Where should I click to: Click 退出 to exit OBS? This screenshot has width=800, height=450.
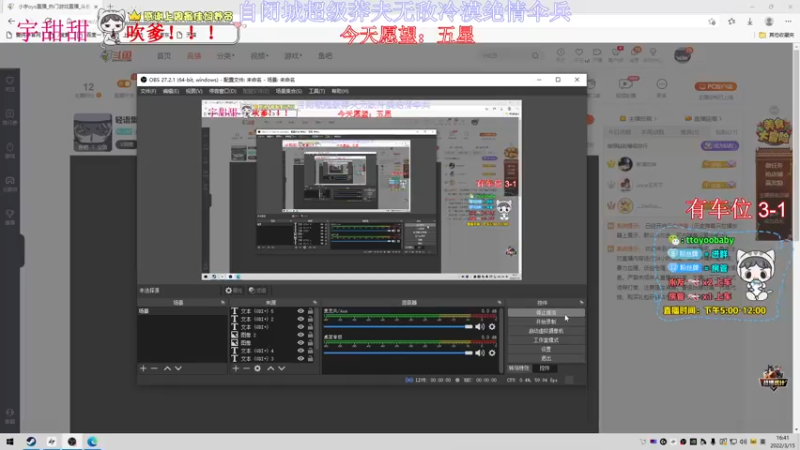546,359
